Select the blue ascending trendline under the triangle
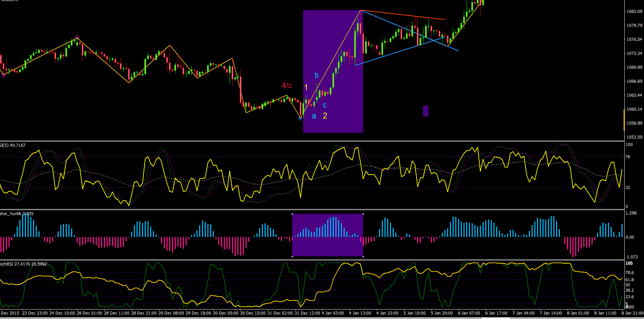The width and height of the screenshot is (644, 319). 400,51
